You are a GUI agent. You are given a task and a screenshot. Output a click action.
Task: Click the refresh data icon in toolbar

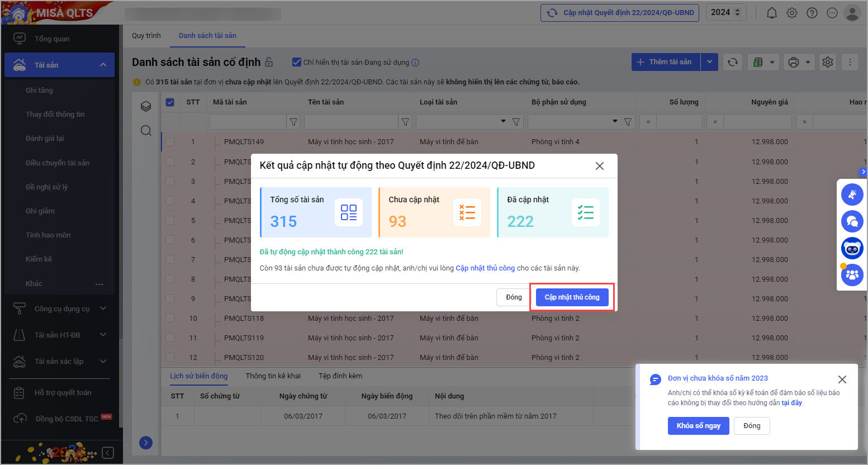pos(732,63)
